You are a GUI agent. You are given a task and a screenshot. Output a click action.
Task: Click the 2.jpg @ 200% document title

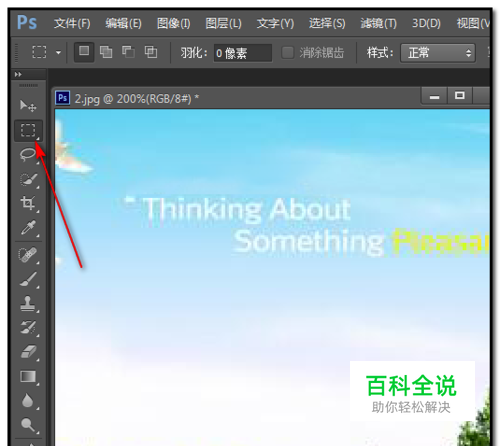click(137, 99)
